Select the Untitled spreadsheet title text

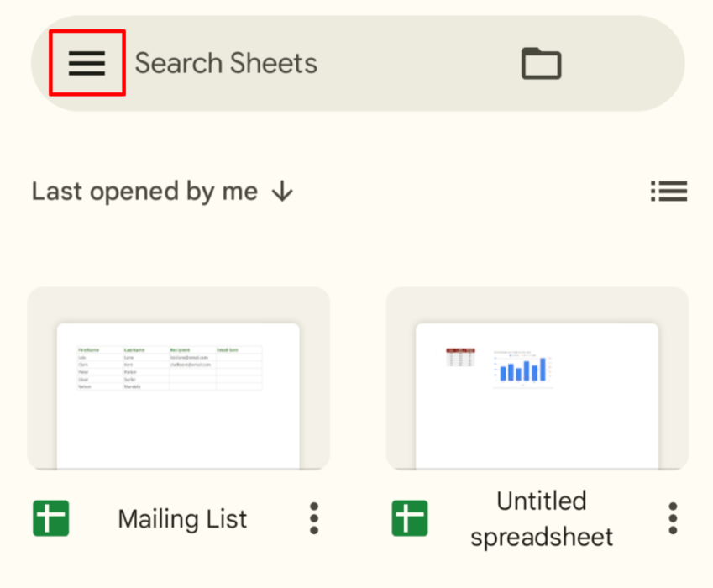click(x=542, y=518)
